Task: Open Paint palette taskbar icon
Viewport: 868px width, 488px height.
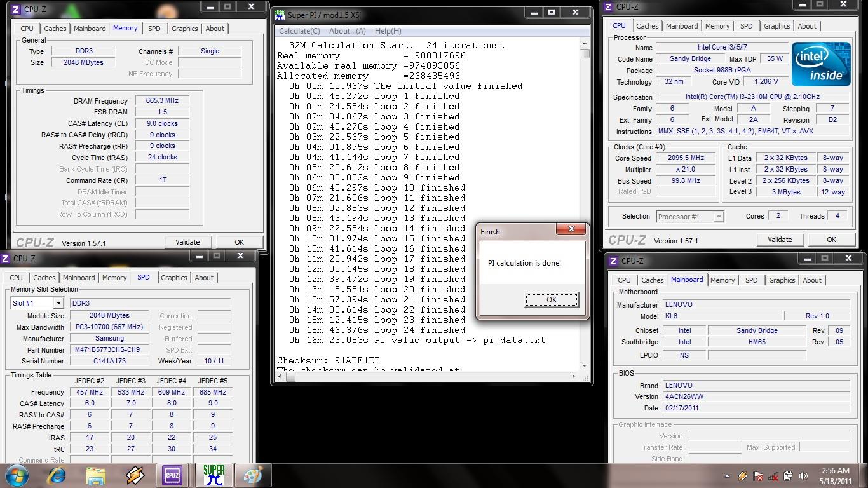Action: (252, 475)
